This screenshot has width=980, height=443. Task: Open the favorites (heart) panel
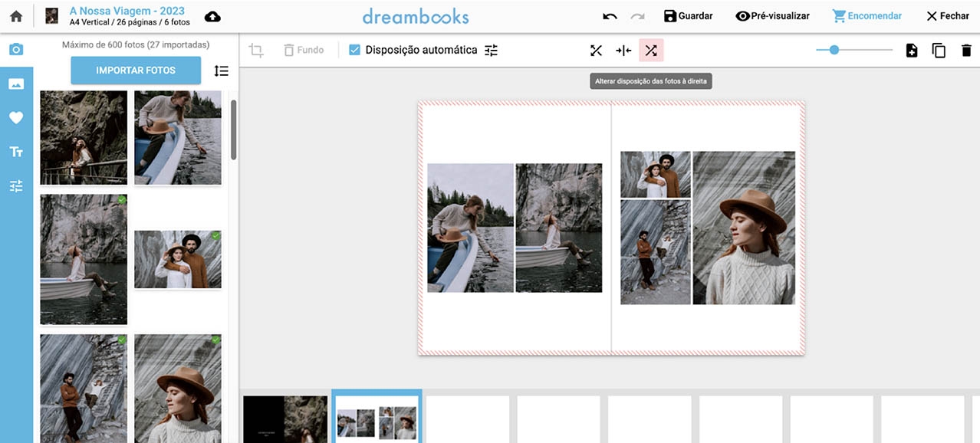pyautogui.click(x=16, y=117)
